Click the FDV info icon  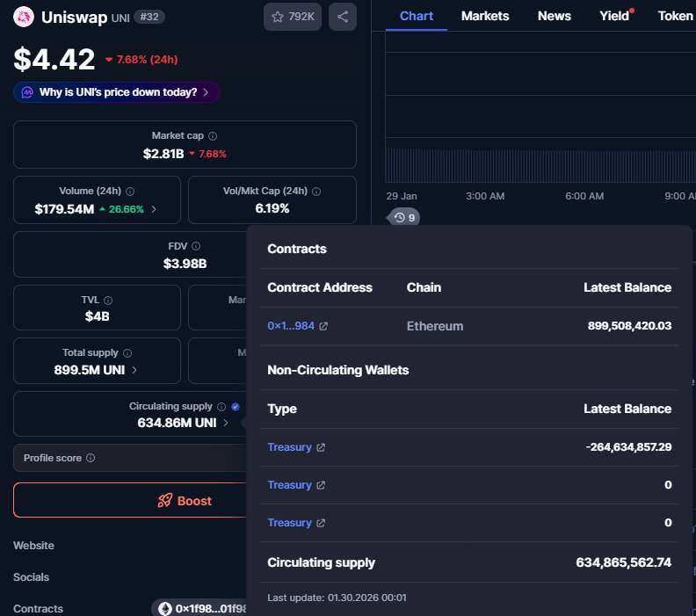coord(196,246)
